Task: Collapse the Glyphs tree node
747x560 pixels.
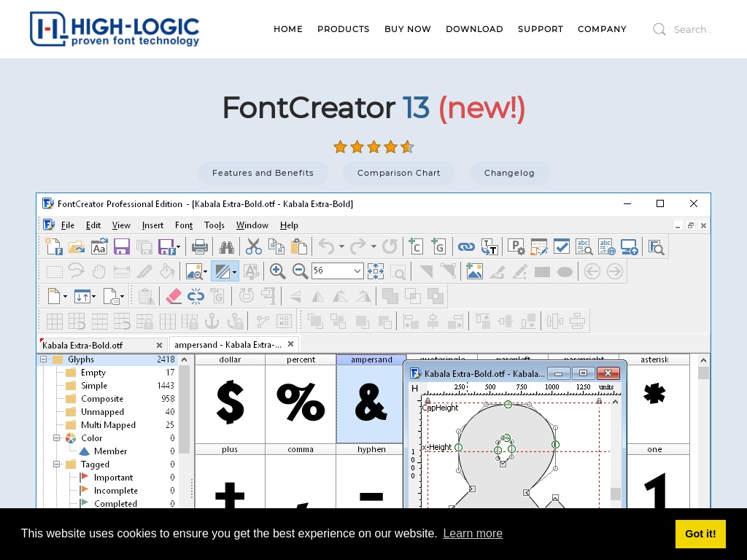Action: pos(43,359)
